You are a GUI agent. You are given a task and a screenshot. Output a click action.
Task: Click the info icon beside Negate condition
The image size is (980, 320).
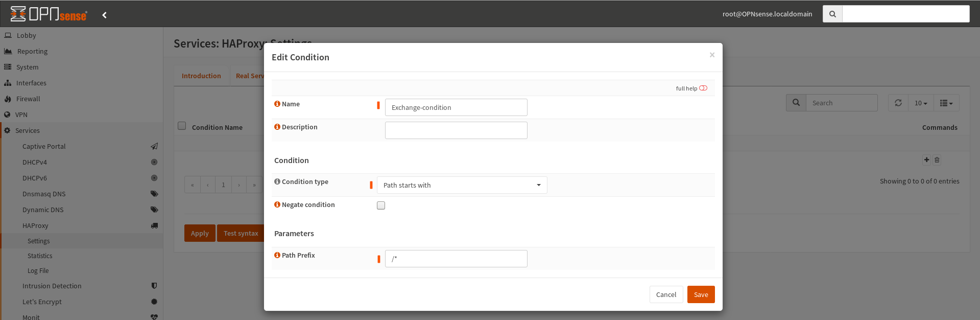point(277,204)
